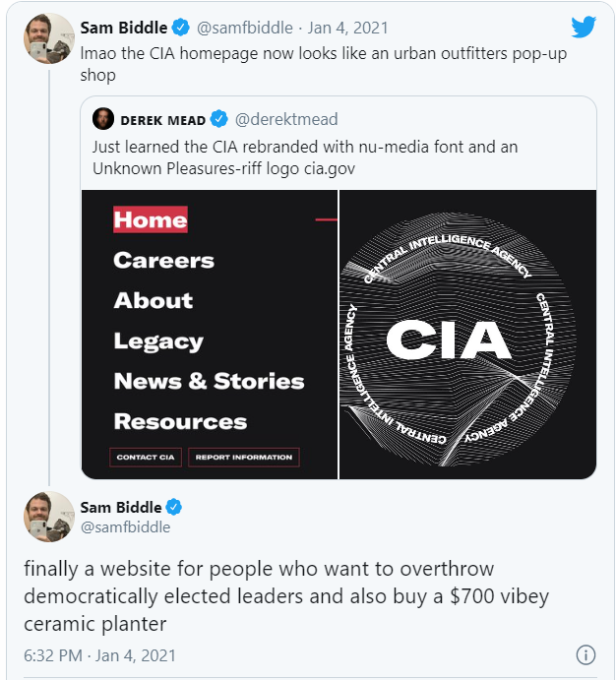This screenshot has height=680, width=616.
Task: Open the @derektmead handle link
Action: point(286,120)
